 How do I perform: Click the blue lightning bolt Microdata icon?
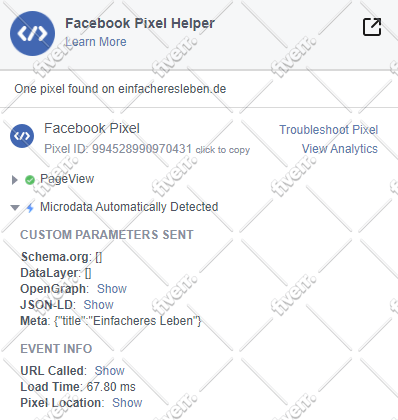click(x=30, y=208)
